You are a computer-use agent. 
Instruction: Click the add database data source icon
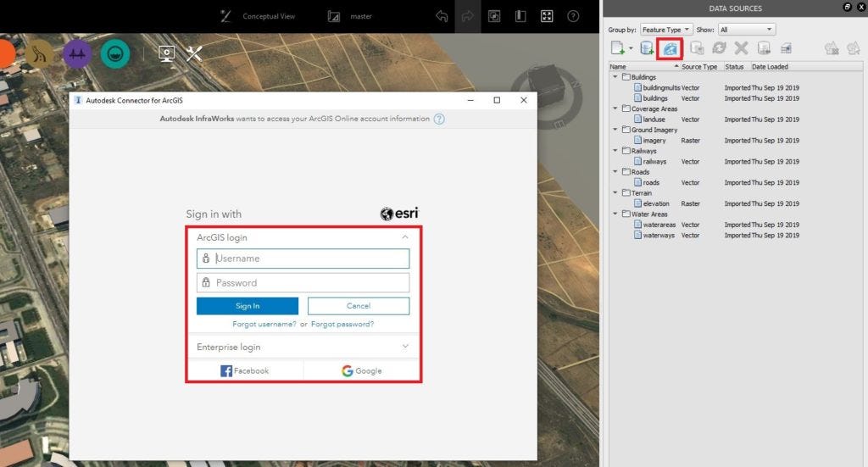point(647,48)
